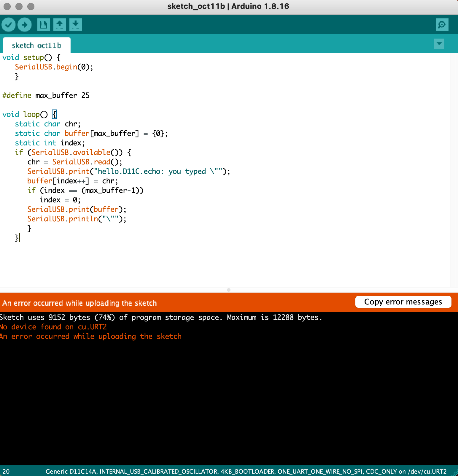Screen dimensions: 458x476
Task: Click the window resize grip in corner
Action: pos(454,472)
